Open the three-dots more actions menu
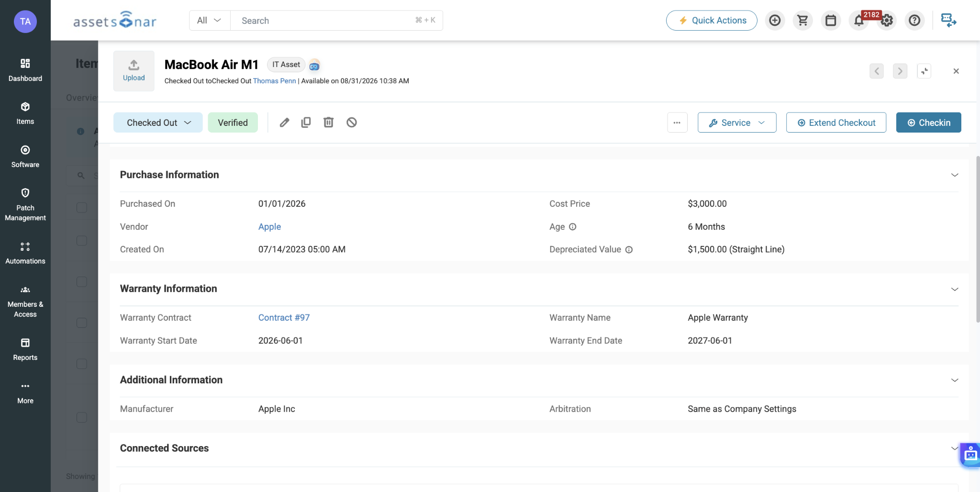Viewport: 980px width, 492px height. [x=677, y=123]
